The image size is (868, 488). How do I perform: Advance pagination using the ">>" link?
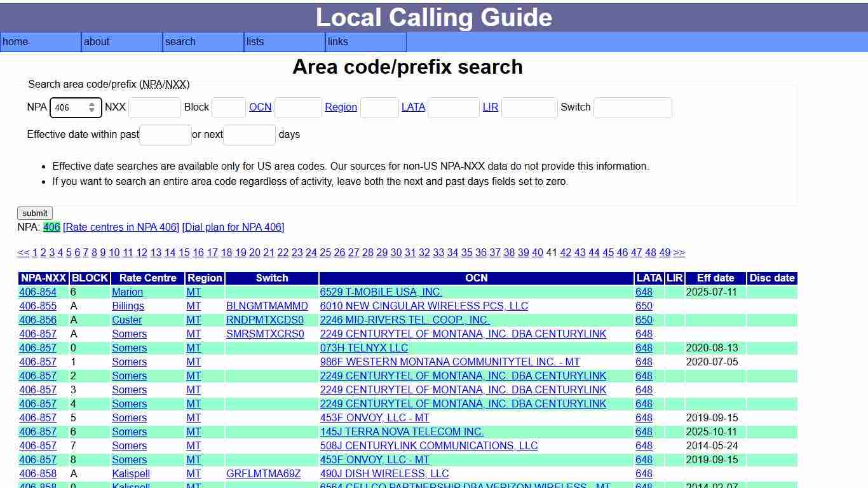point(679,252)
